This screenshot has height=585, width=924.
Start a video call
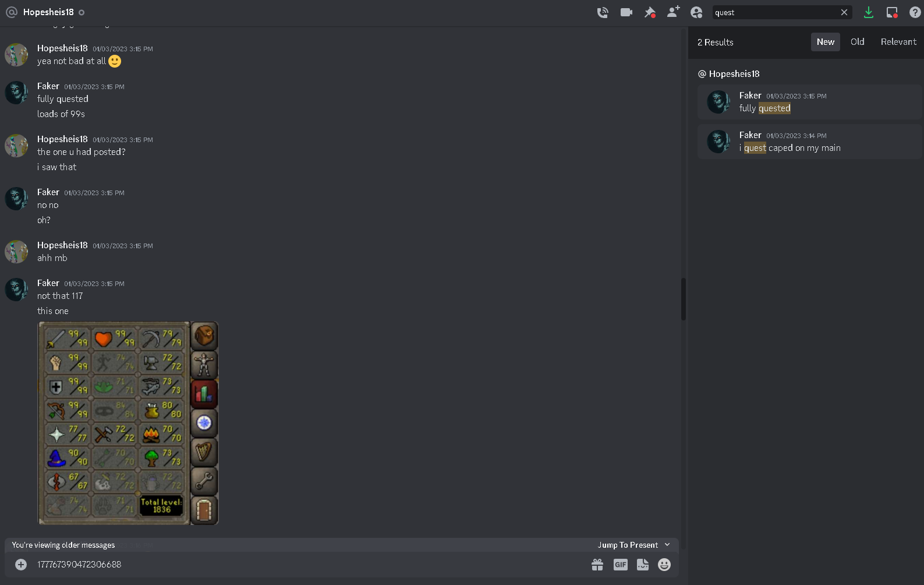(626, 12)
